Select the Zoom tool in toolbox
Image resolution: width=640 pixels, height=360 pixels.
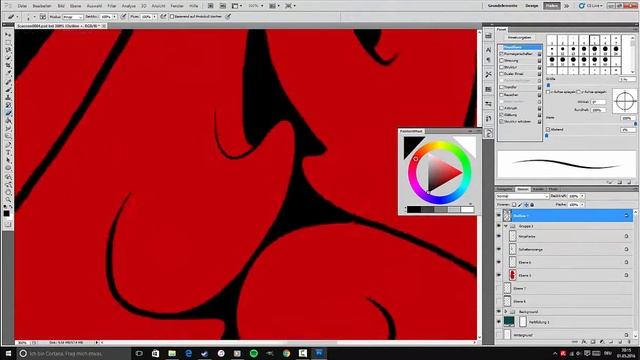[x=8, y=200]
